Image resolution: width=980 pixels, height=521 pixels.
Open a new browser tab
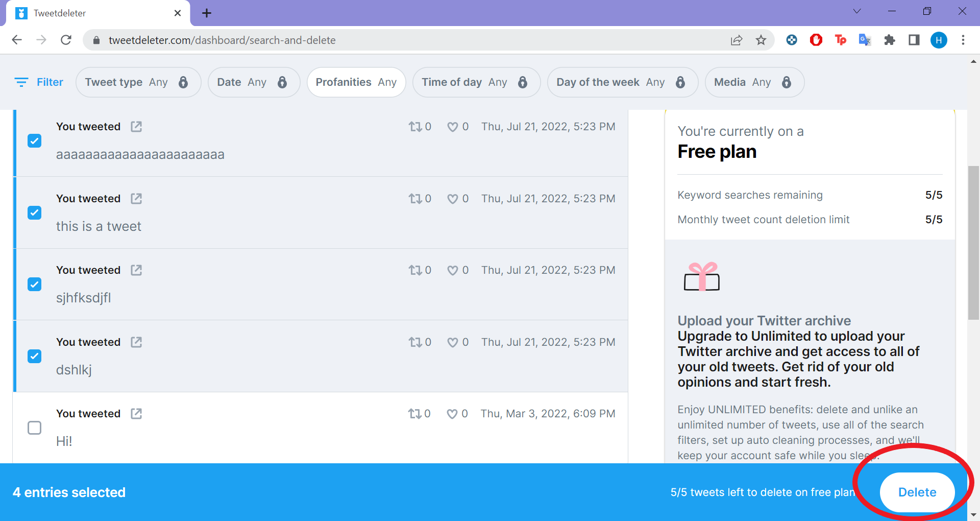pos(207,13)
